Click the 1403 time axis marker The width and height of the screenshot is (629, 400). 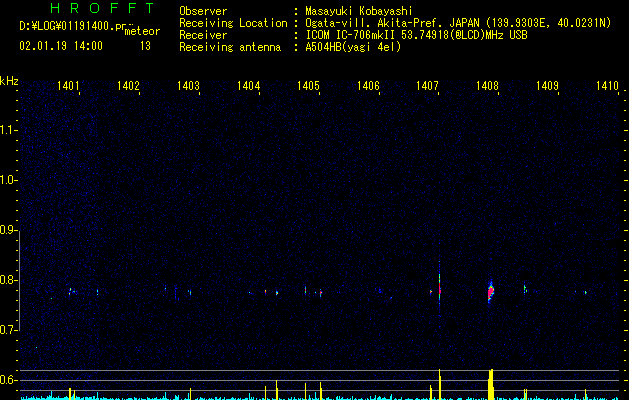(x=188, y=86)
